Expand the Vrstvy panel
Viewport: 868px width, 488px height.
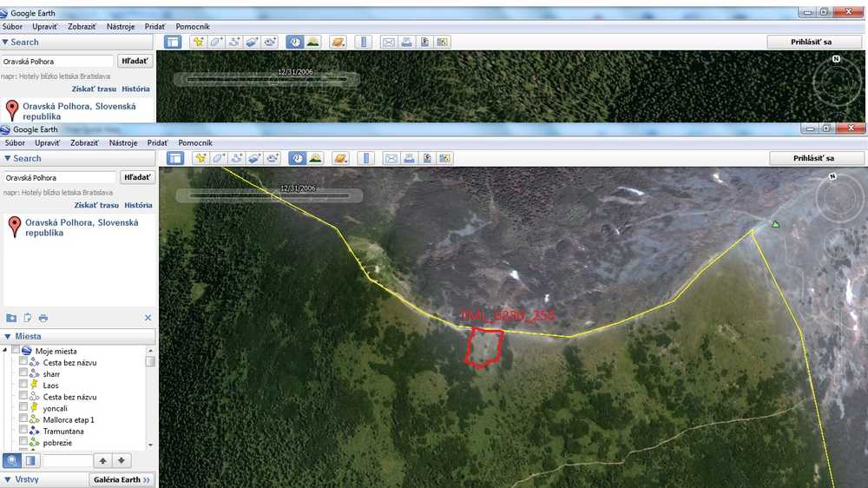tap(8, 479)
